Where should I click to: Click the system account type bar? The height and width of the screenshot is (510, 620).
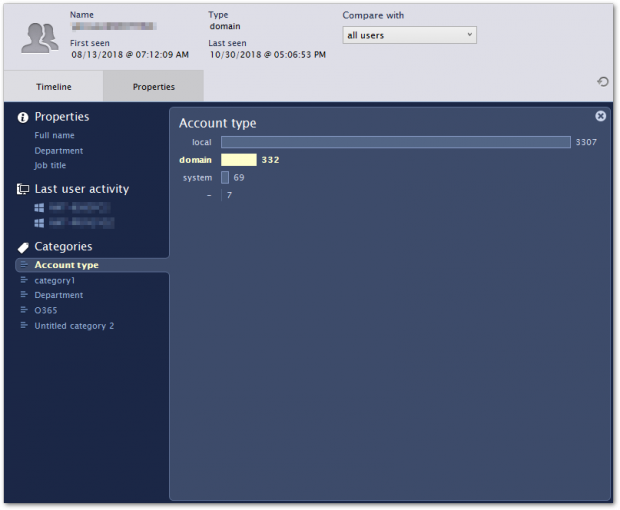(x=225, y=177)
